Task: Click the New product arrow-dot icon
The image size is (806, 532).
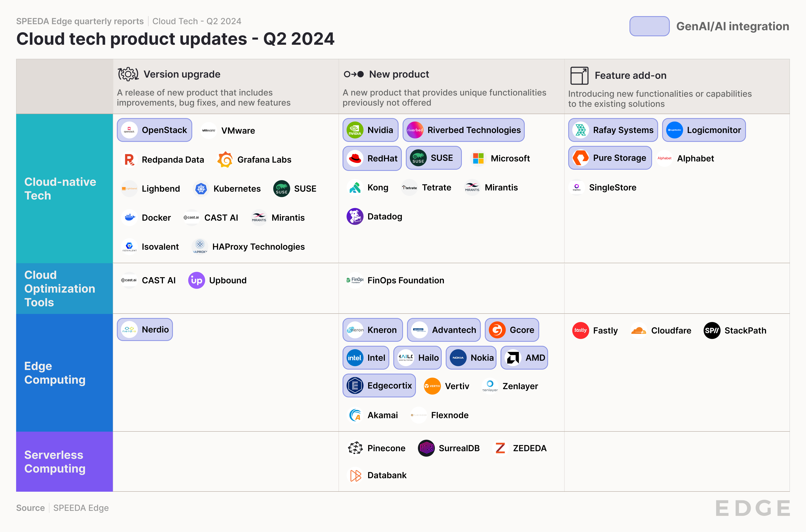Action: [x=354, y=74]
